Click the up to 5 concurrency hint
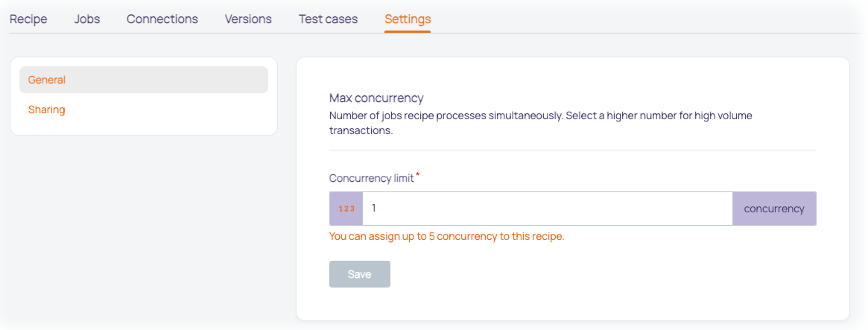868x330 pixels. tap(447, 236)
